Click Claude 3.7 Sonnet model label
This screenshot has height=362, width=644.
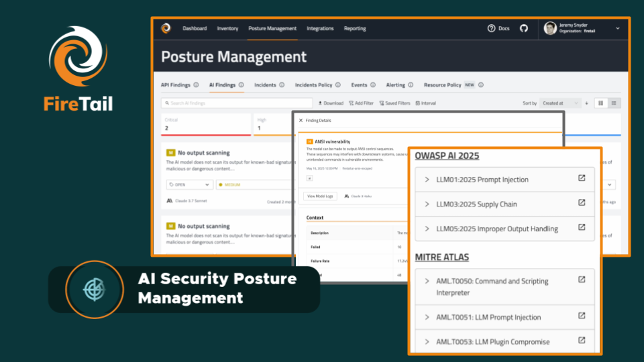click(x=191, y=200)
